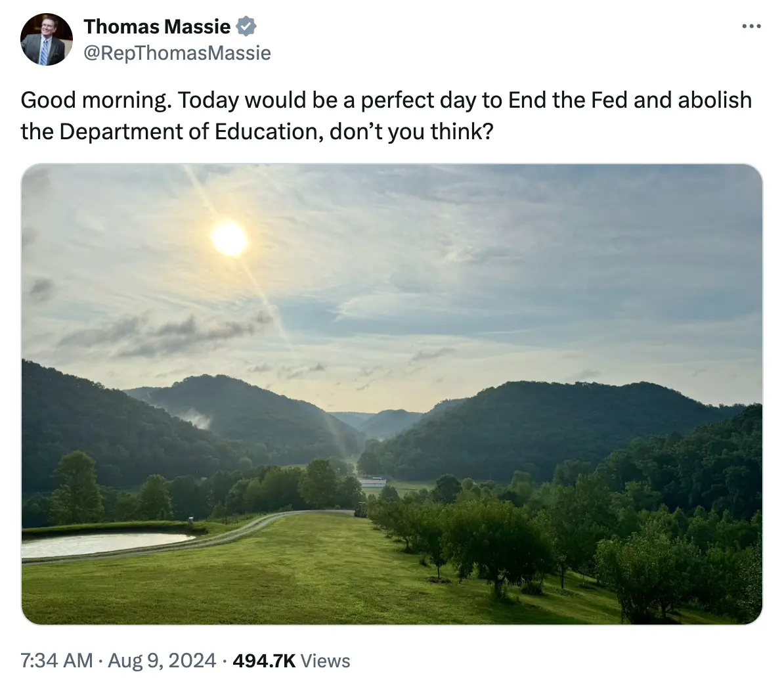Click the Thomas Massie display name
This screenshot has height=691, width=784.
157,27
